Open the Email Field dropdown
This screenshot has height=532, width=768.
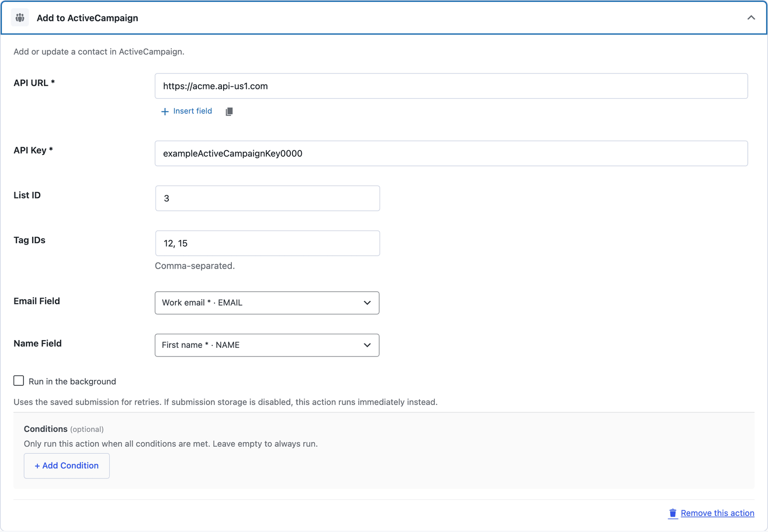267,303
